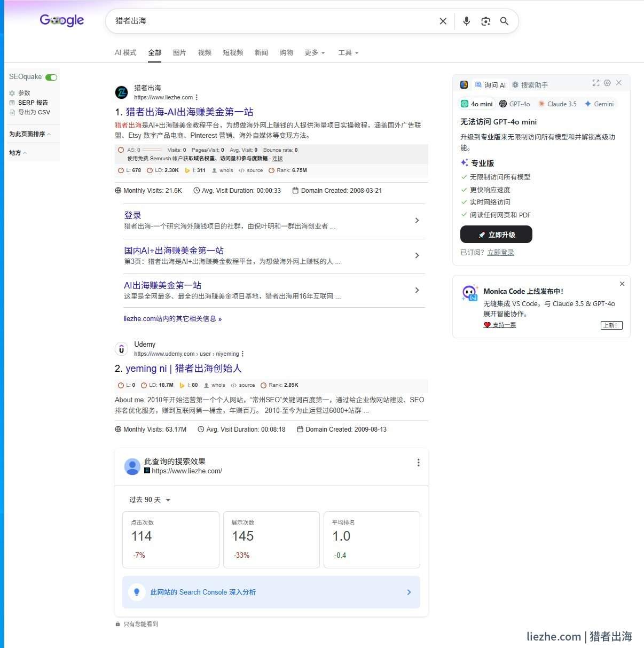
Task: Click the Rank: 6.75M metric
Action: [288, 170]
